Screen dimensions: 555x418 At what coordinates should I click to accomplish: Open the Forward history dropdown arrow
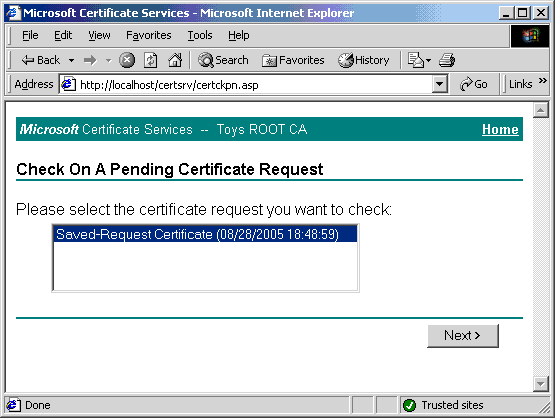pos(109,61)
